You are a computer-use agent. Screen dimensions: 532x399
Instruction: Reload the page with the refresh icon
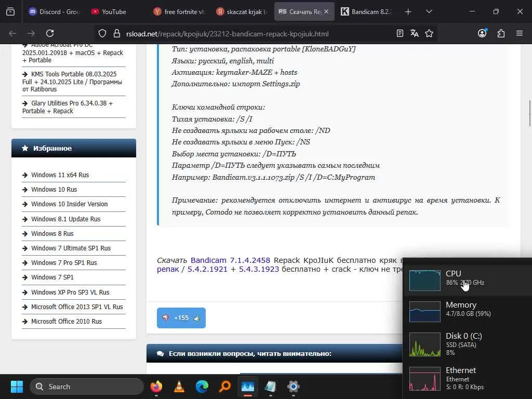50,33
